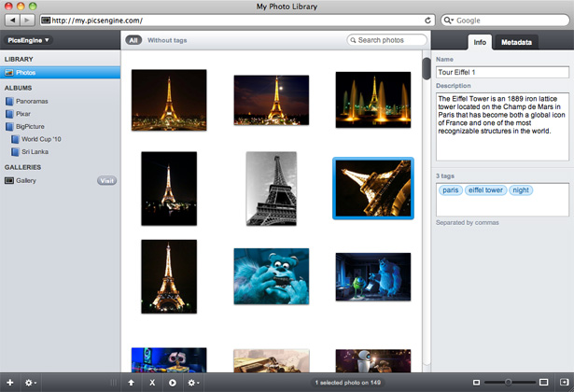Click the LIBRARY section header
Image resolution: width=574 pixels, height=392 pixels.
pos(19,60)
